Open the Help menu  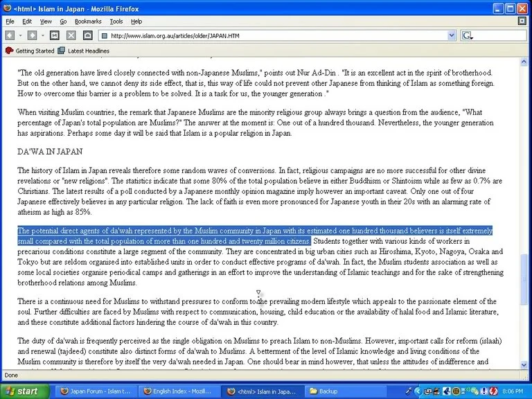click(136, 21)
